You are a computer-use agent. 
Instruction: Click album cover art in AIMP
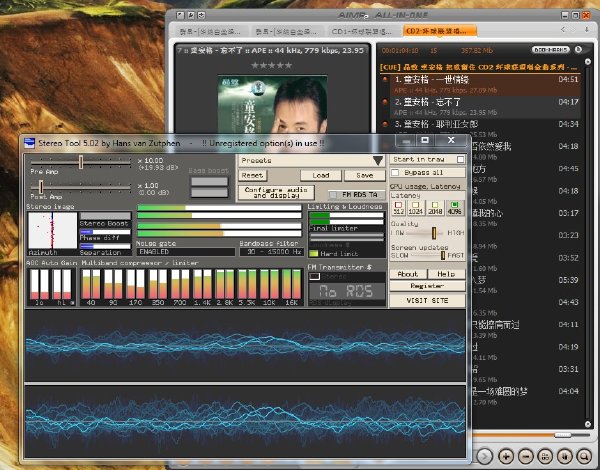coord(272,104)
